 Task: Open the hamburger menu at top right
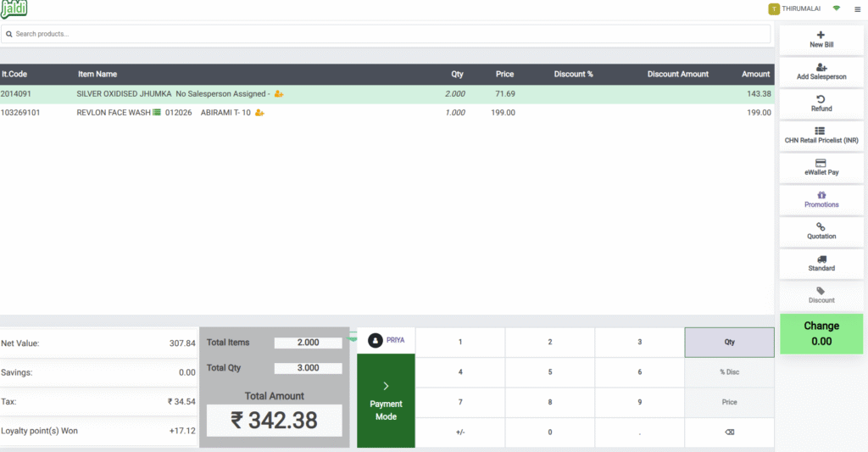[857, 9]
